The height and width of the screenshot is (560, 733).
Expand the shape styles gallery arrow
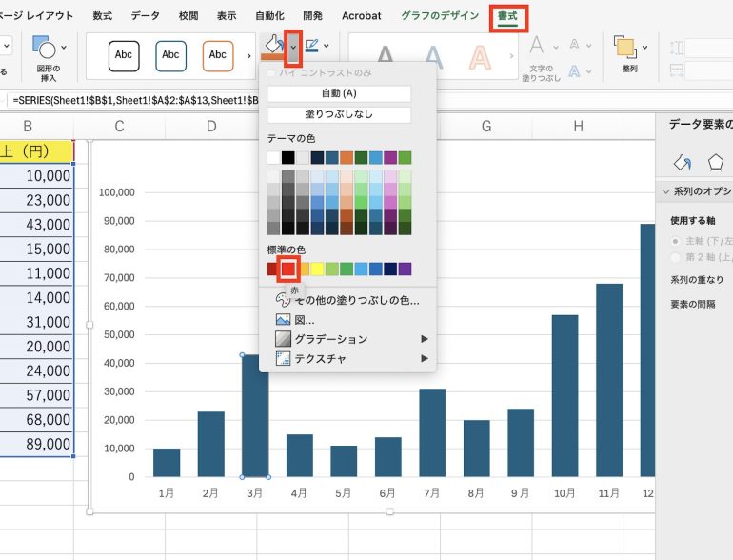tap(248, 55)
